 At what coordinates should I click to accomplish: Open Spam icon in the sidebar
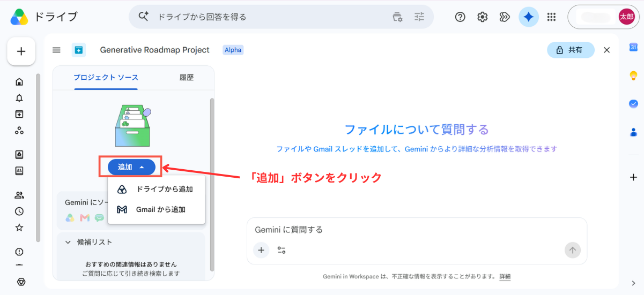[x=19, y=252]
